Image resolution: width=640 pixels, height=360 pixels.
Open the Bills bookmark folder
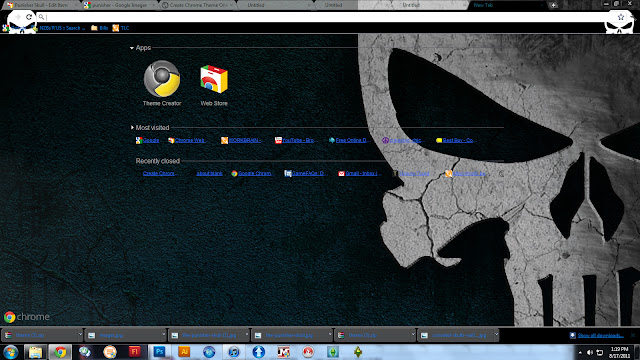100,28
